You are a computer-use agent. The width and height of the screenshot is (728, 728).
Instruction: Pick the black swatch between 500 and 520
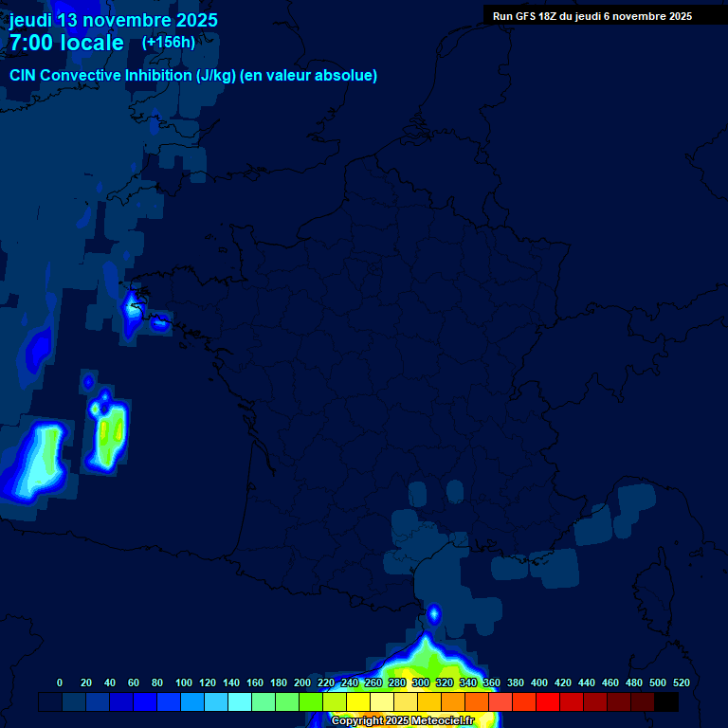[x=666, y=702]
